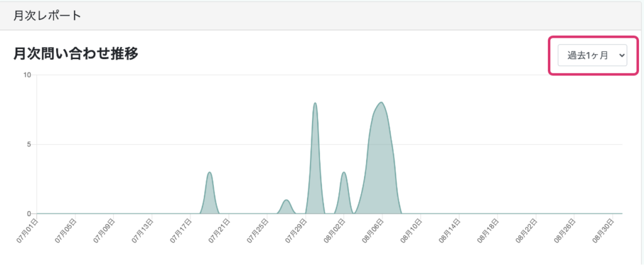Viewport: 644px width, 276px height.
Task: Click the 07月01日 x-axis label
Action: (27, 230)
